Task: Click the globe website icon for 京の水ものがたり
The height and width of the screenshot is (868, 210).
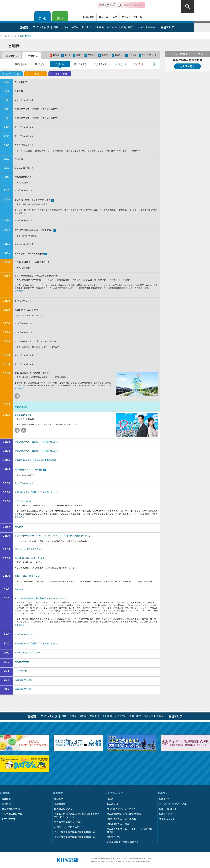Action: (x=17, y=396)
